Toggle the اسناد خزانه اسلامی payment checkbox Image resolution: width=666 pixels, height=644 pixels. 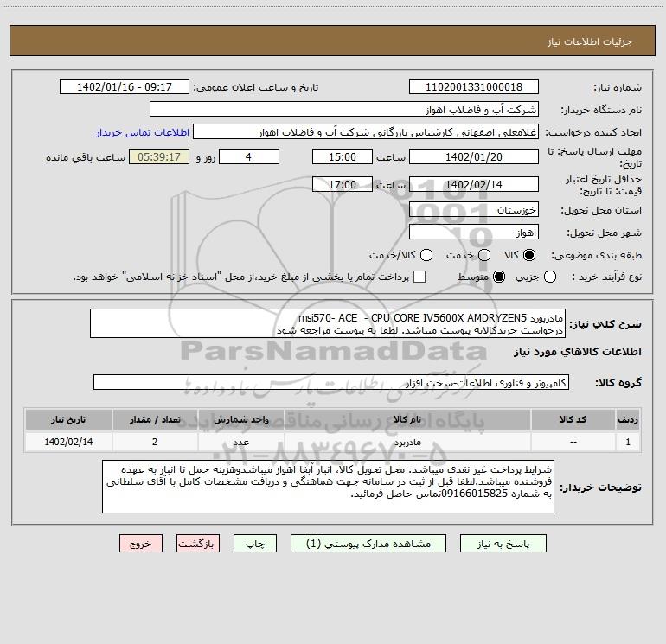pos(419,277)
